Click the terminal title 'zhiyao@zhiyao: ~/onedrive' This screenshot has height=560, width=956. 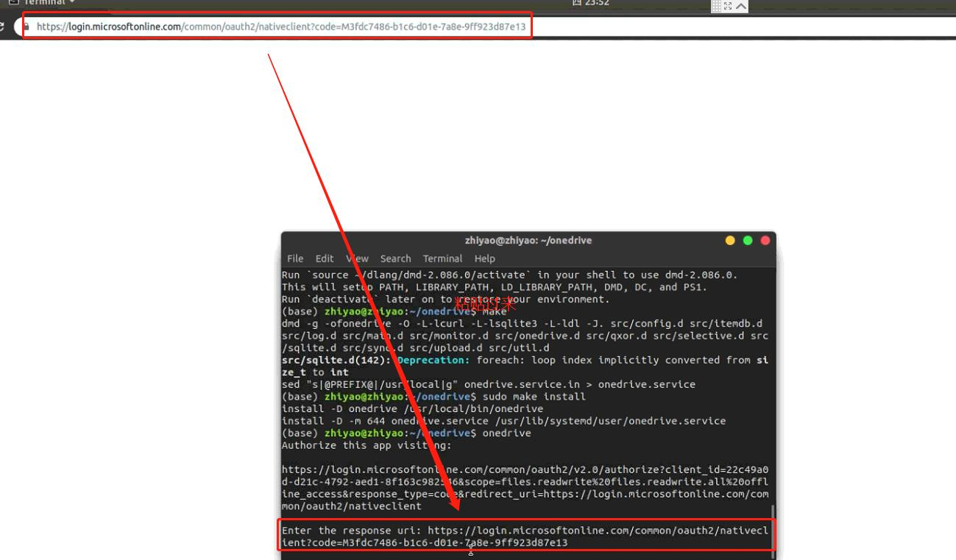click(x=528, y=241)
